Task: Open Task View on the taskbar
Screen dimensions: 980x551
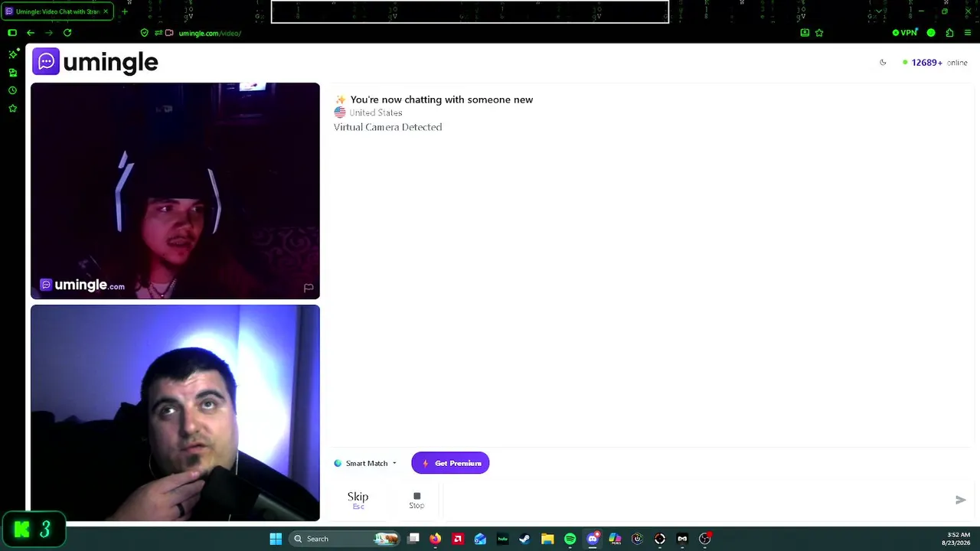Action: pos(413,539)
